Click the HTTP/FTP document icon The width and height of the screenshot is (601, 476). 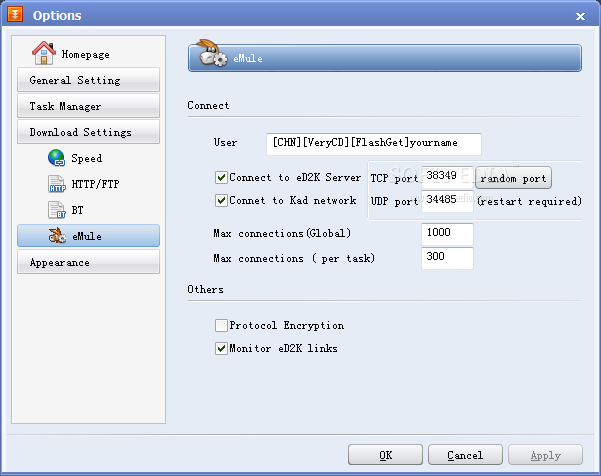[57, 184]
